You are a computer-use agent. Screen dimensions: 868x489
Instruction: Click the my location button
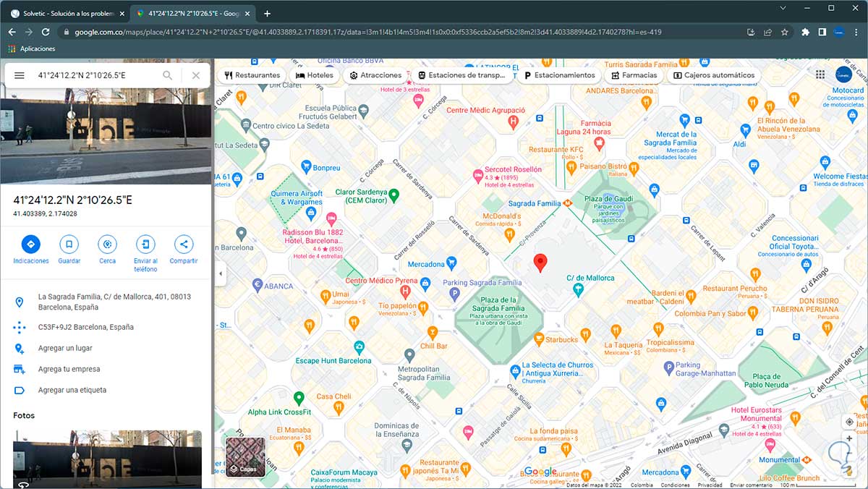(849, 422)
